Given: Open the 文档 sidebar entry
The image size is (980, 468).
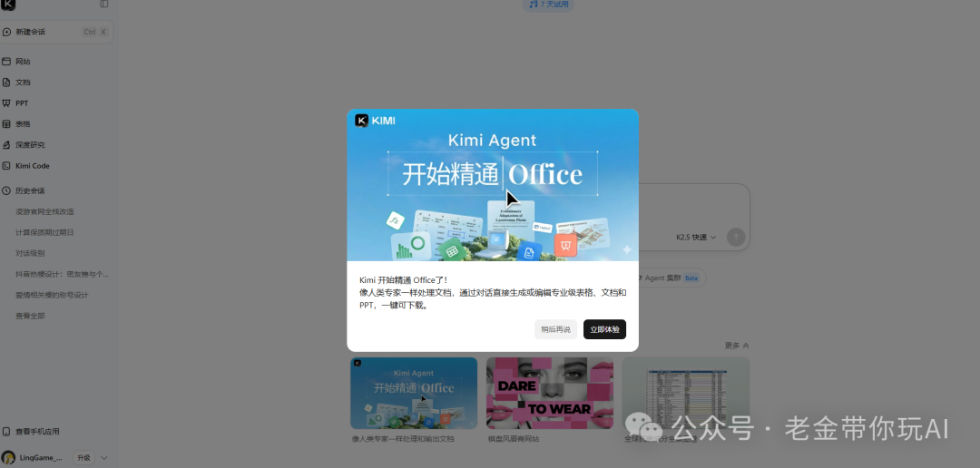Looking at the screenshot, I should click(23, 83).
